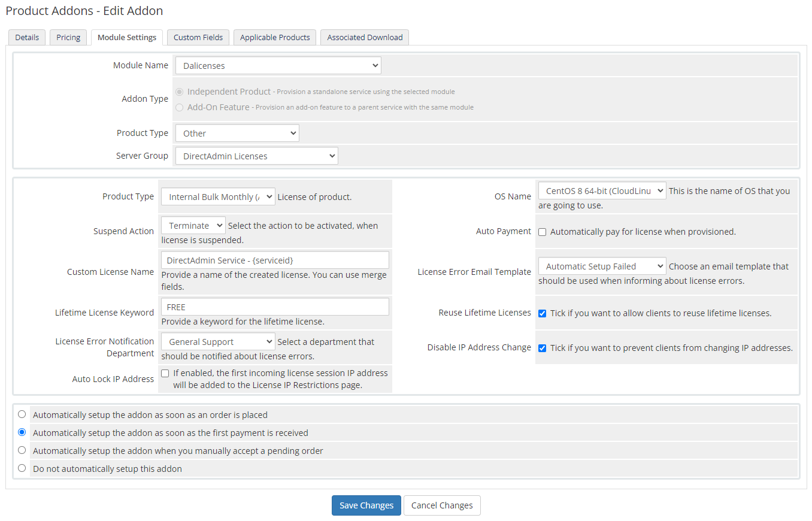
Task: Expand the License Error Notification Department dropdown
Action: click(217, 341)
